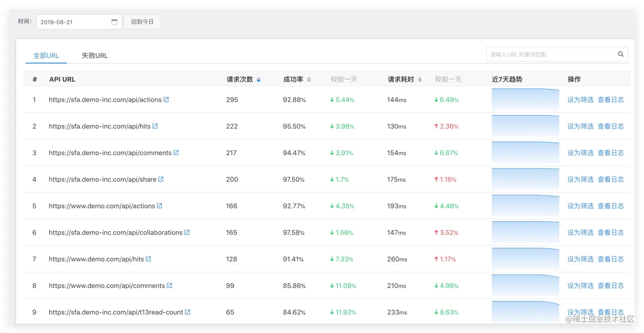Open external link icon for www.demo.com api/actions

pyautogui.click(x=160, y=206)
